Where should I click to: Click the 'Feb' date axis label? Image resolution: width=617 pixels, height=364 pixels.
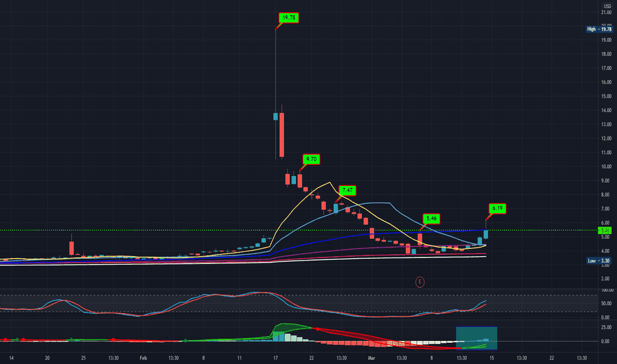pyautogui.click(x=143, y=358)
